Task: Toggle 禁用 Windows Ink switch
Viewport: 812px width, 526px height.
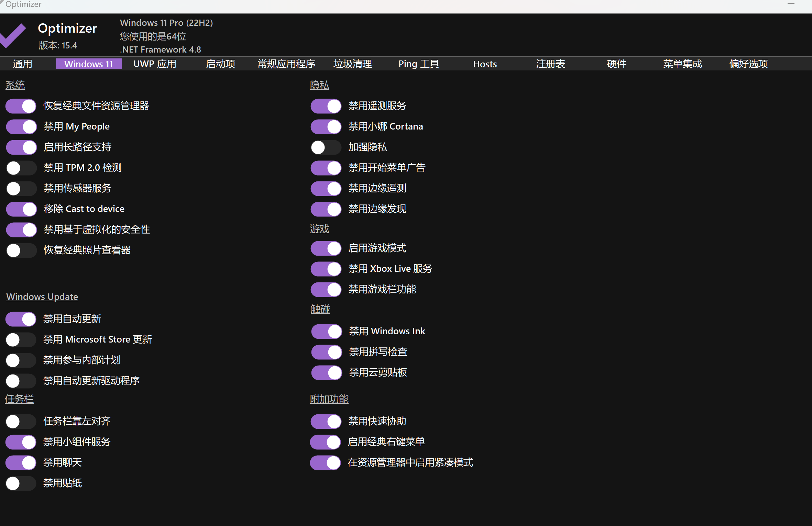Action: click(x=326, y=332)
